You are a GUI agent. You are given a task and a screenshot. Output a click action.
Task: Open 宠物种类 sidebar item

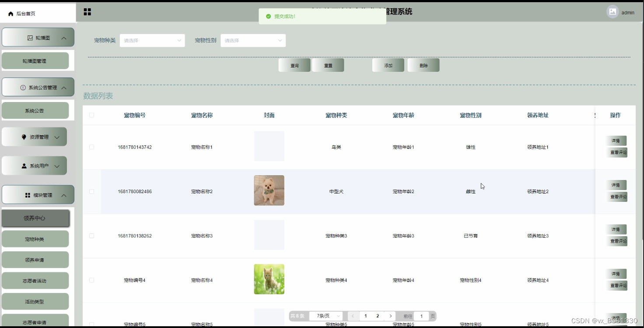(35, 239)
